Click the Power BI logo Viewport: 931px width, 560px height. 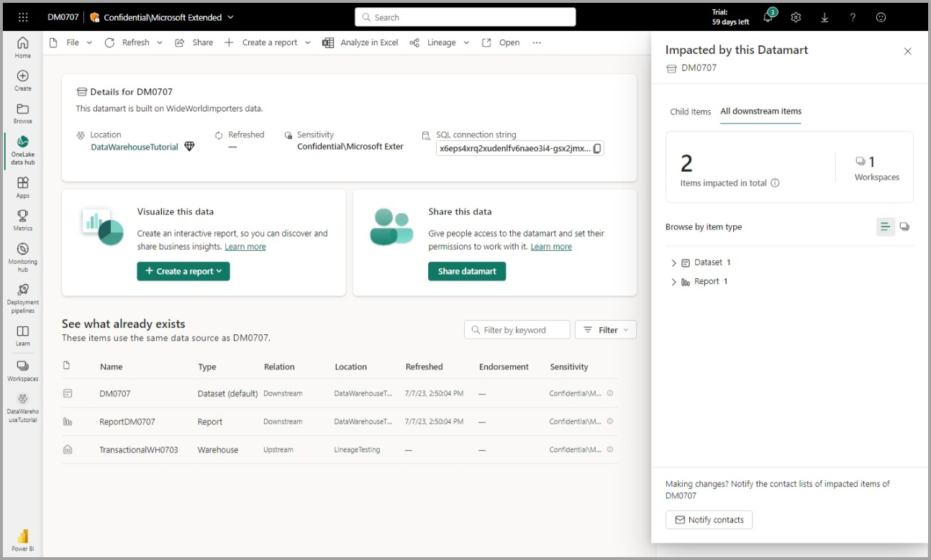pos(22,540)
